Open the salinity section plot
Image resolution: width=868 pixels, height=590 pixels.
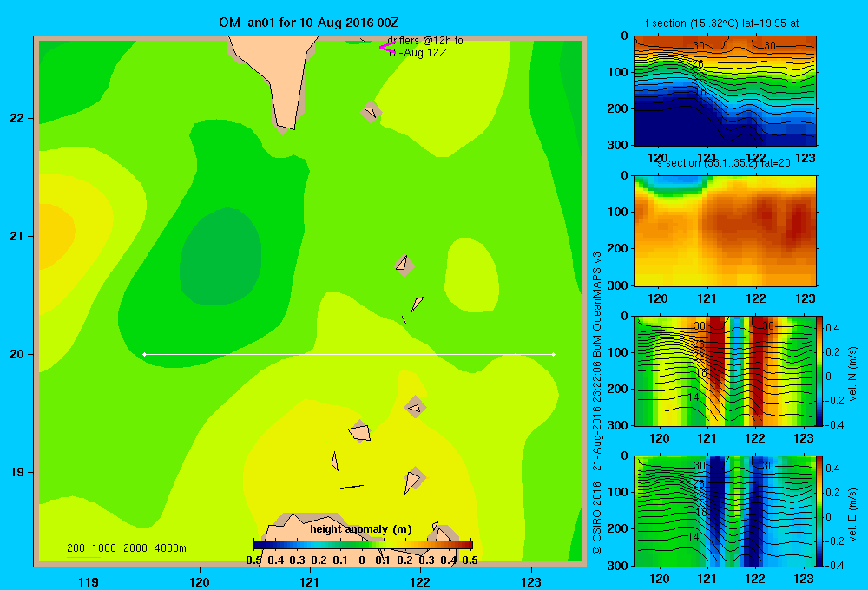(x=725, y=230)
